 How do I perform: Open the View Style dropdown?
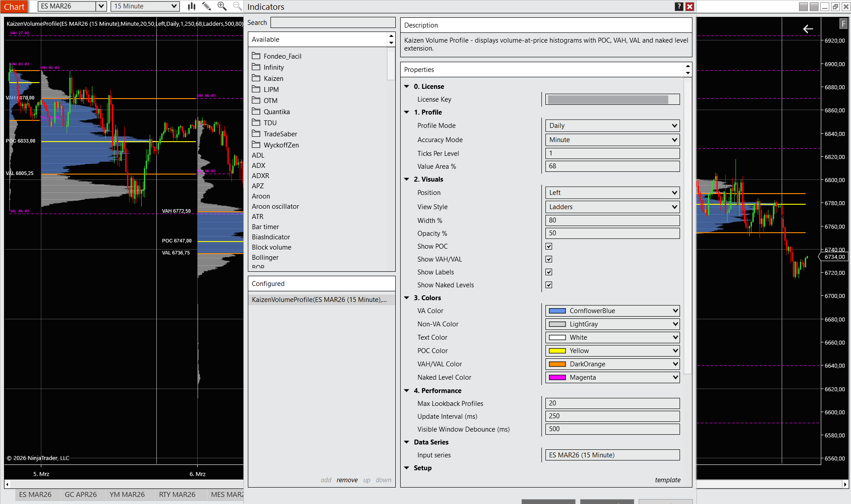tap(612, 207)
